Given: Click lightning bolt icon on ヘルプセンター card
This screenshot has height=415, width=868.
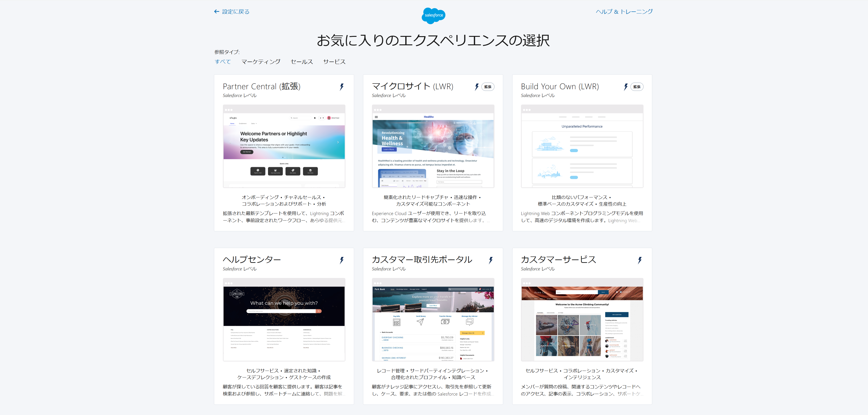Looking at the screenshot, I should (x=342, y=260).
